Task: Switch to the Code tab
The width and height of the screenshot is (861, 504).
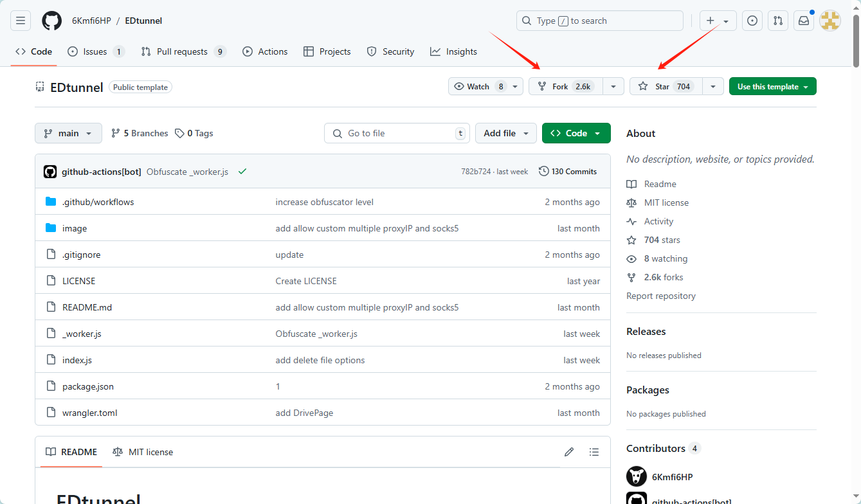Action: click(33, 51)
